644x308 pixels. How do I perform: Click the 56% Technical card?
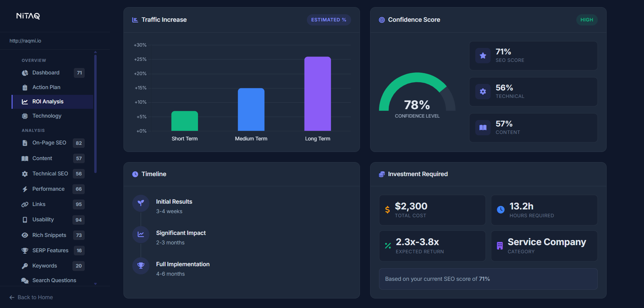(x=533, y=92)
